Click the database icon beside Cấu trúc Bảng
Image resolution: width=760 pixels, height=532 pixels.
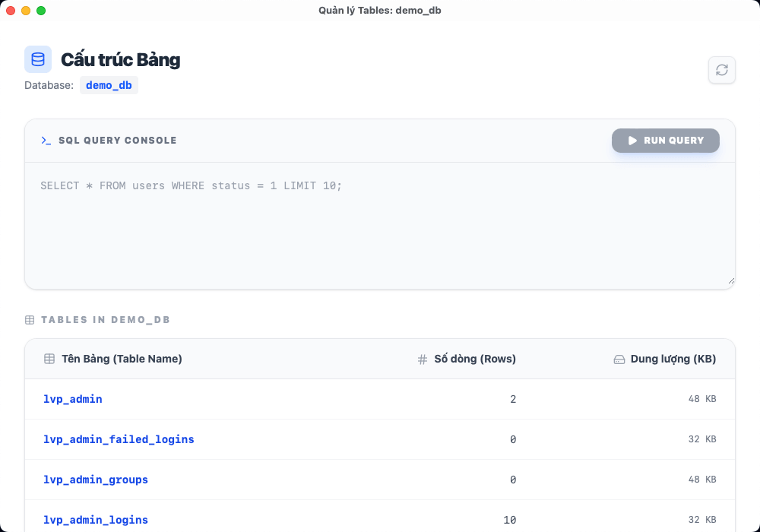(38, 59)
